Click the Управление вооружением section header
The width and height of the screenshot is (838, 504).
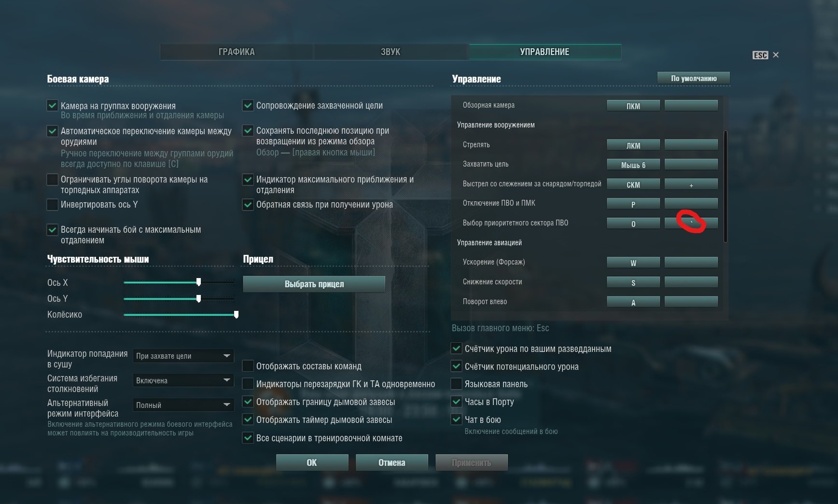click(496, 125)
